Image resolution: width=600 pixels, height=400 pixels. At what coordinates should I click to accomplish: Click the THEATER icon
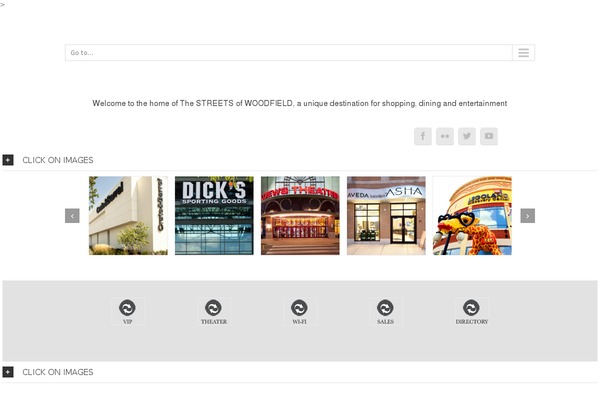click(x=214, y=312)
